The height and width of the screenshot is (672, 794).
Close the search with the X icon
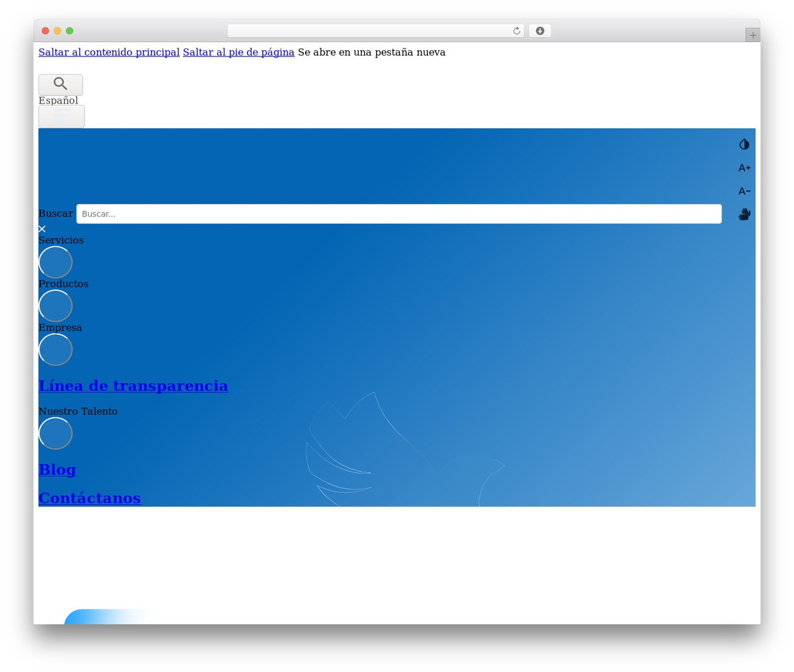[x=42, y=229]
